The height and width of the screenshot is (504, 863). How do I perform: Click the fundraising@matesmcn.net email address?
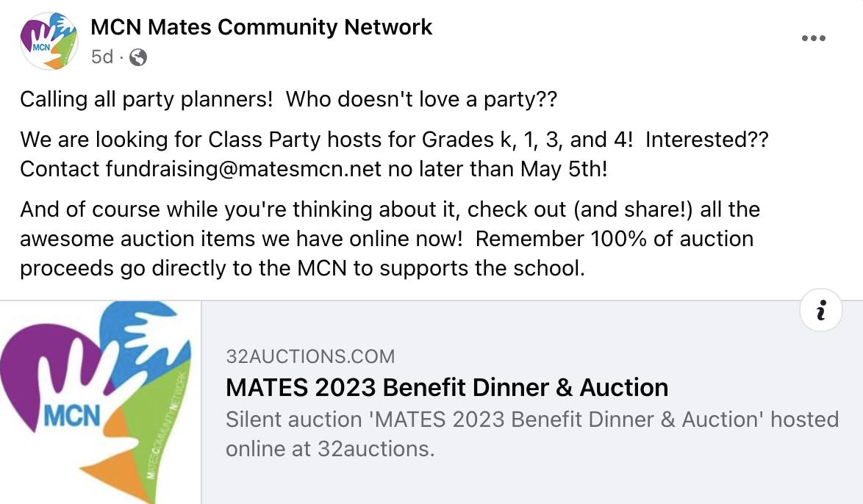[243, 169]
